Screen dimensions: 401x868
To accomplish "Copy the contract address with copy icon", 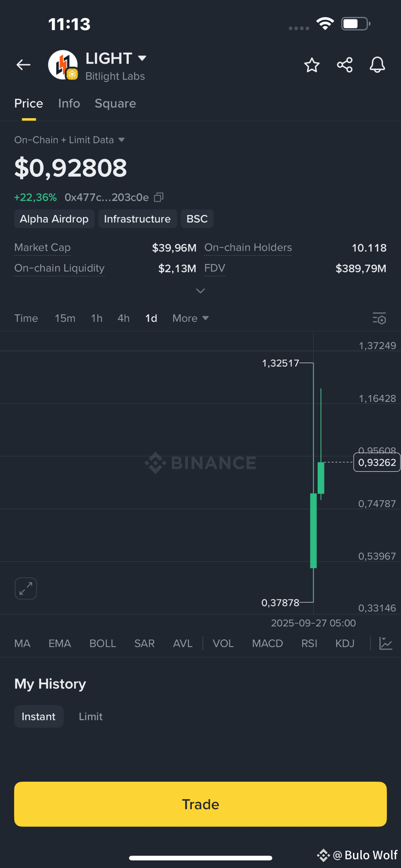I will click(x=158, y=197).
